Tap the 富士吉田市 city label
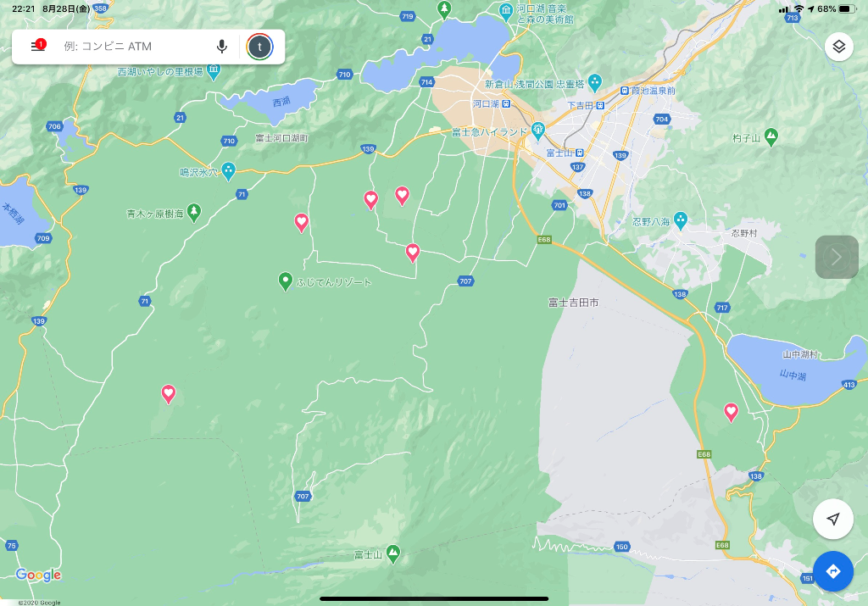The height and width of the screenshot is (606, 868). 573,302
